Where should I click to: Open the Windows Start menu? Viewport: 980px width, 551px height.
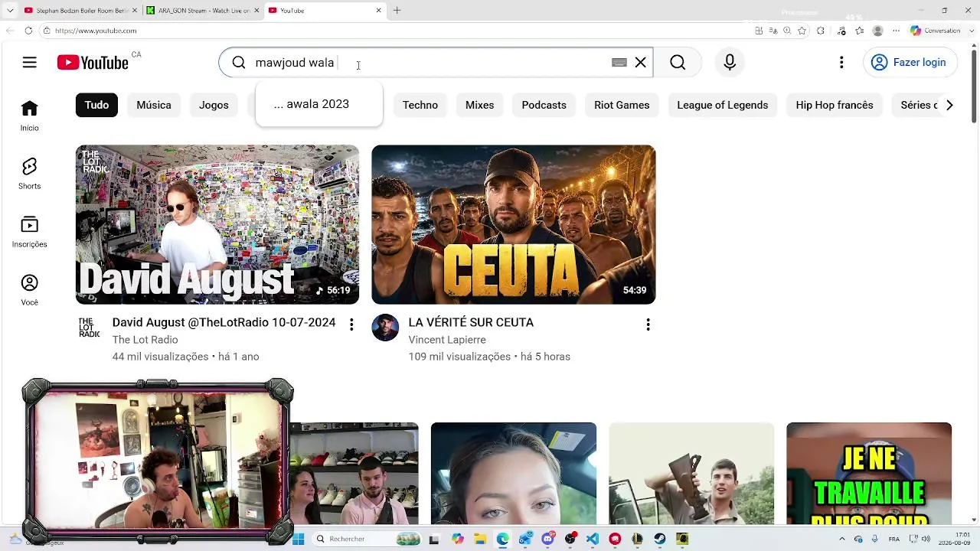299,539
